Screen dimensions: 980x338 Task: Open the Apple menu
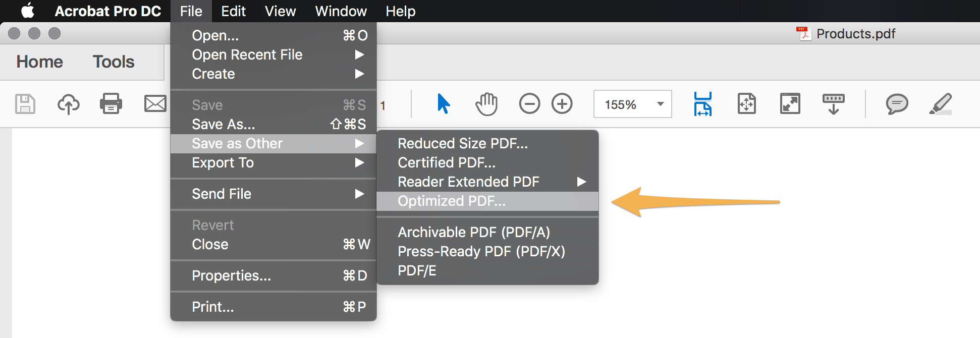(28, 11)
